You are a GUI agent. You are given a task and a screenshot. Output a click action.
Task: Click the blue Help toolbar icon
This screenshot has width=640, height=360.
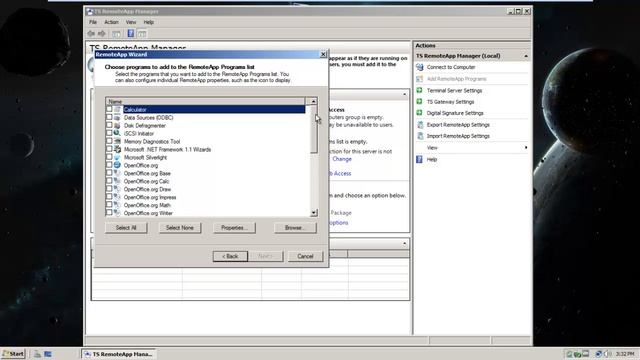[131, 33]
